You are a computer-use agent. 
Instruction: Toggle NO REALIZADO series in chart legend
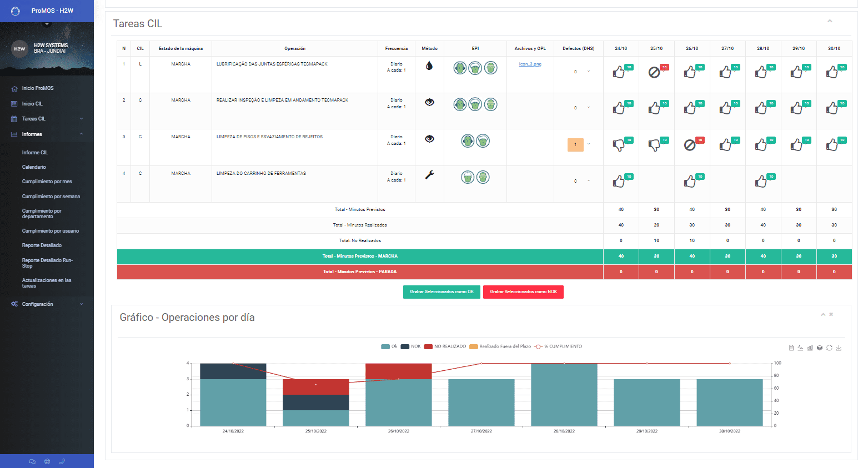click(x=445, y=346)
